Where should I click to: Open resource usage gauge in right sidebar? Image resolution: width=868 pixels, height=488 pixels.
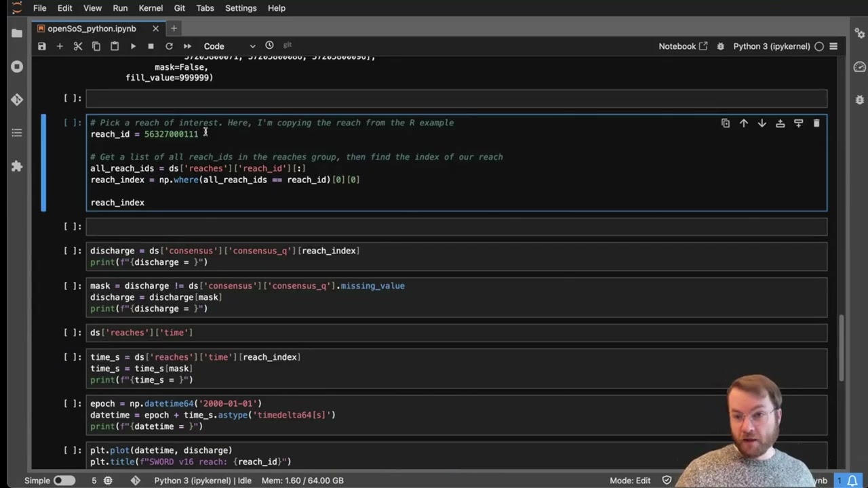pos(860,66)
